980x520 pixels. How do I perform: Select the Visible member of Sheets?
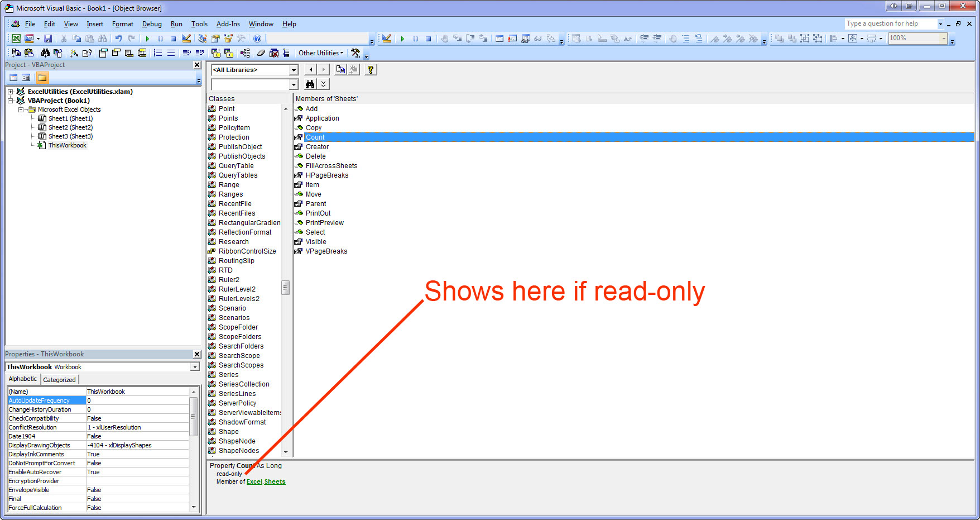click(316, 242)
